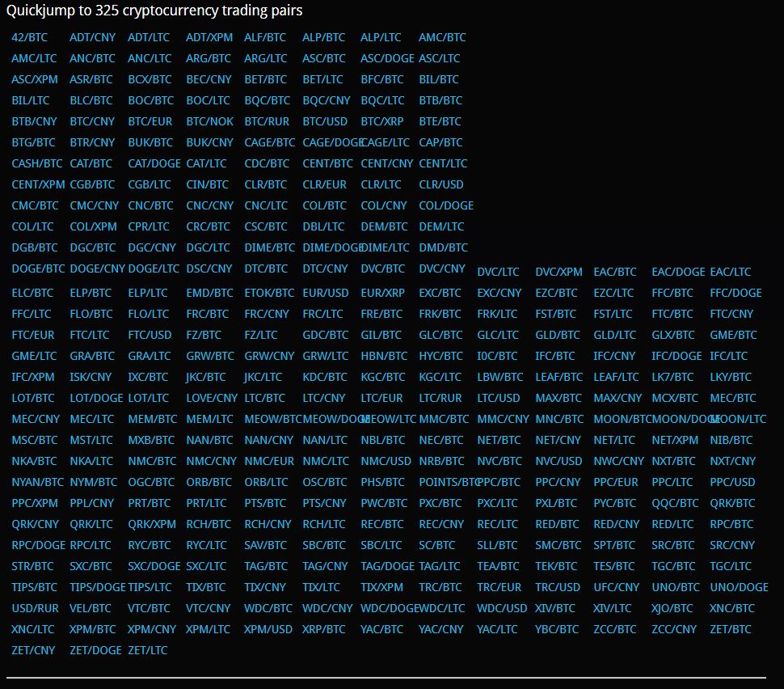Open POINTS/BTC trading pair
The width and height of the screenshot is (784, 689).
click(x=448, y=482)
